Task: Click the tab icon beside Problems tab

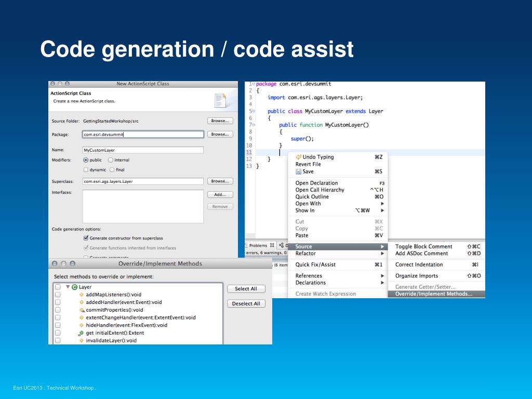Action: pos(281,245)
